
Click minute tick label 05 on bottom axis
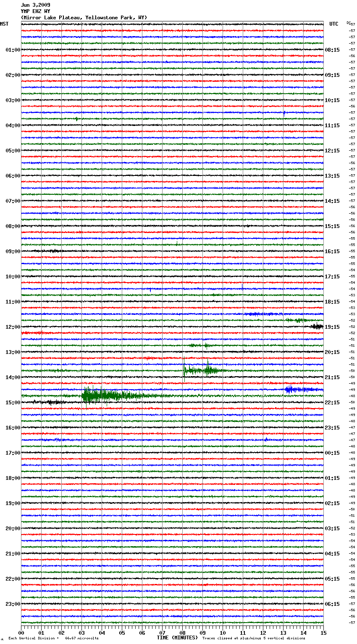tap(122, 633)
